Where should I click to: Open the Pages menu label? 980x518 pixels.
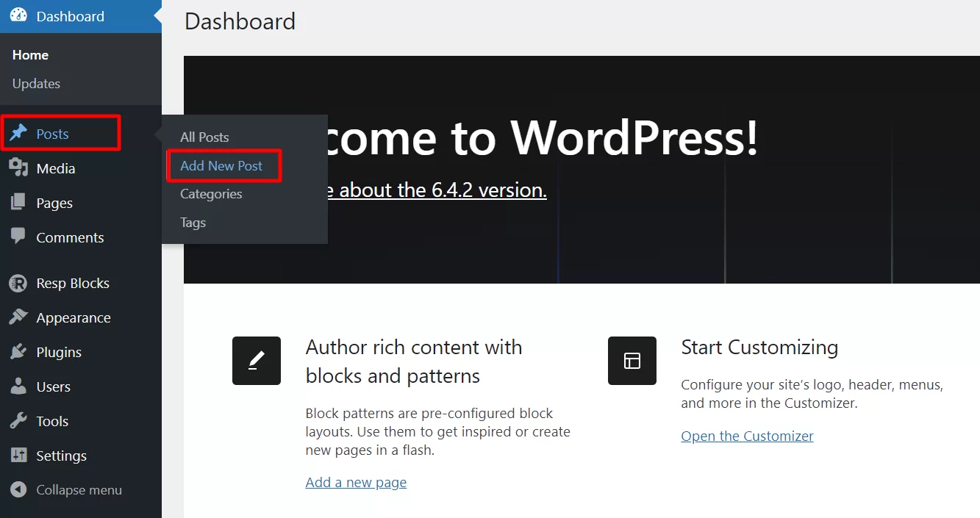(54, 203)
